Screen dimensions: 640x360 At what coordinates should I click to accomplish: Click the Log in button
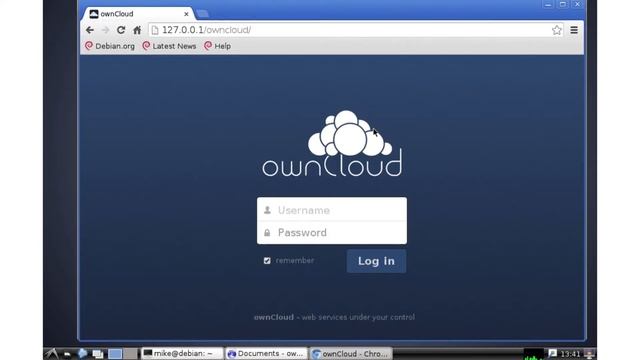pos(376,261)
